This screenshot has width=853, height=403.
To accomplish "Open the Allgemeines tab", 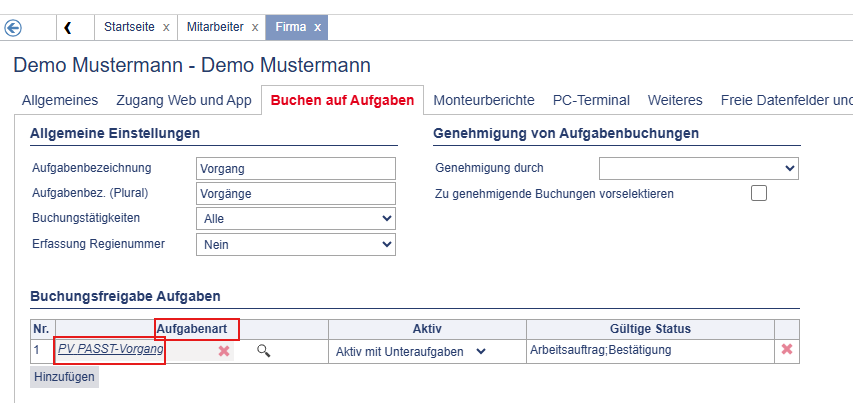I will (60, 100).
